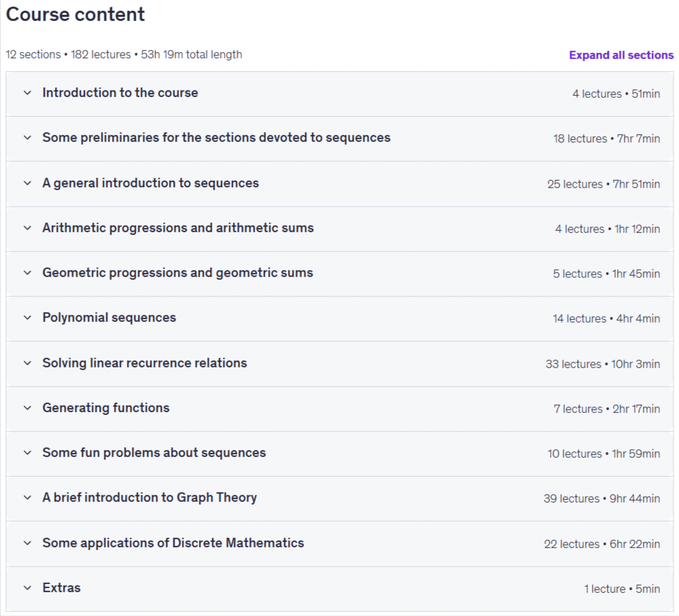Click the '5 lectures • 1hr 45min' text
The height and width of the screenshot is (616, 679).
click(606, 274)
